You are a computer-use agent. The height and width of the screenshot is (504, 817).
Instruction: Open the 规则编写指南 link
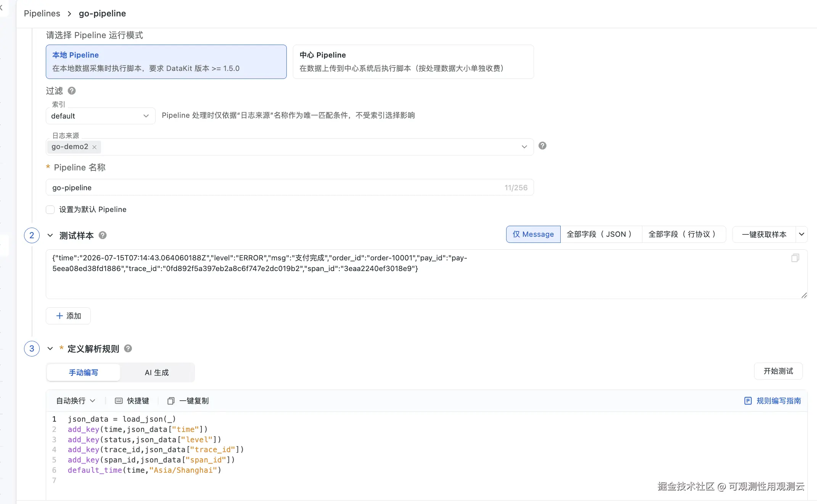point(778,401)
